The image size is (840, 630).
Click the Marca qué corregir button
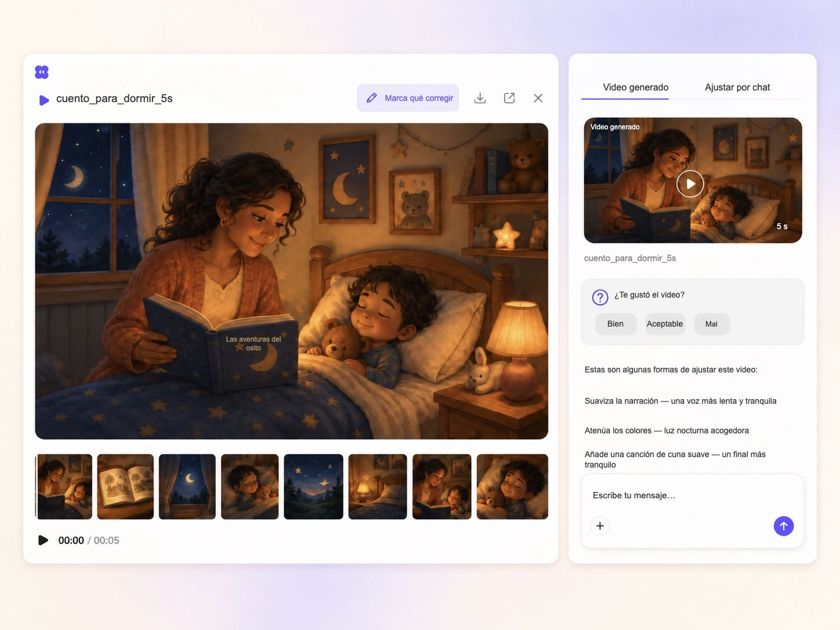tap(408, 98)
